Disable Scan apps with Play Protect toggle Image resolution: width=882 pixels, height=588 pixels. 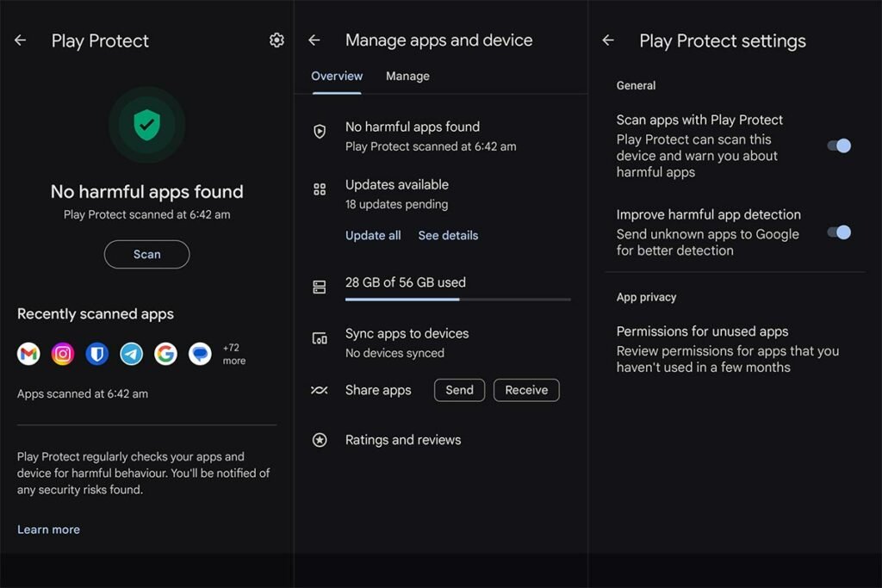[x=839, y=145]
